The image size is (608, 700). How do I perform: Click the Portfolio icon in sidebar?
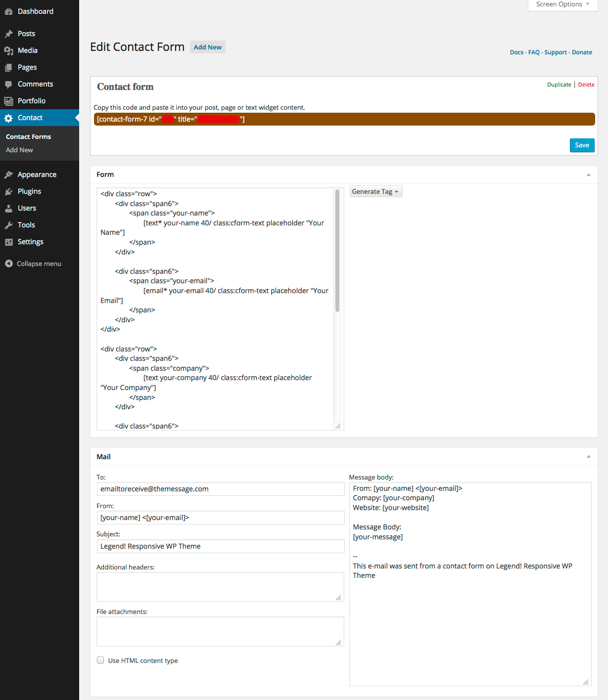pos(8,101)
